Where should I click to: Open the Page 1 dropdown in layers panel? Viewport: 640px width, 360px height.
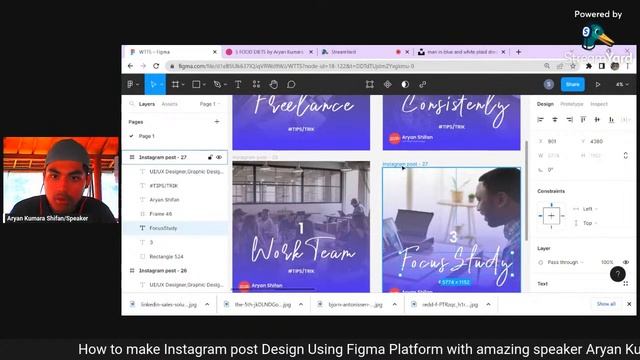click(210, 104)
